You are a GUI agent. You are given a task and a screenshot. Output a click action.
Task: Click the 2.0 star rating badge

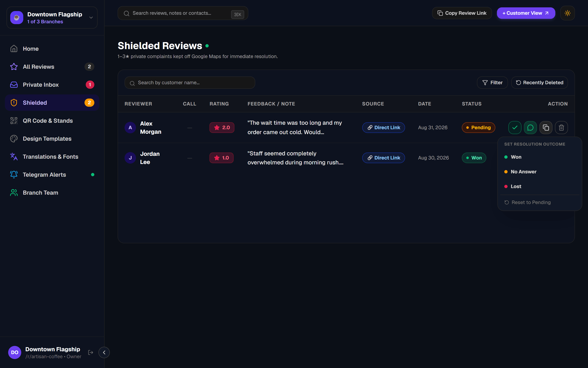pyautogui.click(x=222, y=128)
